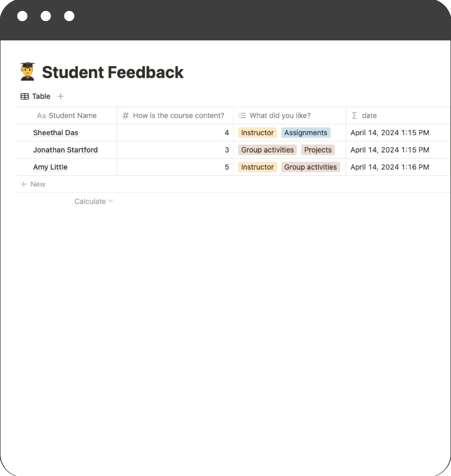Click the table grid view icon
Viewport: 451px width, 476px height.
(x=25, y=96)
